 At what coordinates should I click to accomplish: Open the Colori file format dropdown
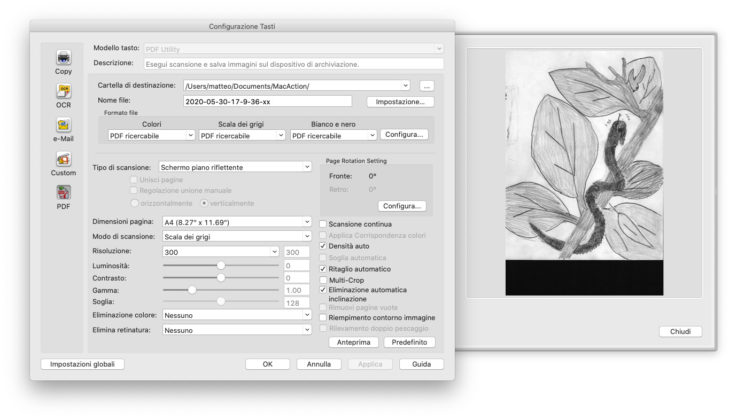(x=151, y=135)
